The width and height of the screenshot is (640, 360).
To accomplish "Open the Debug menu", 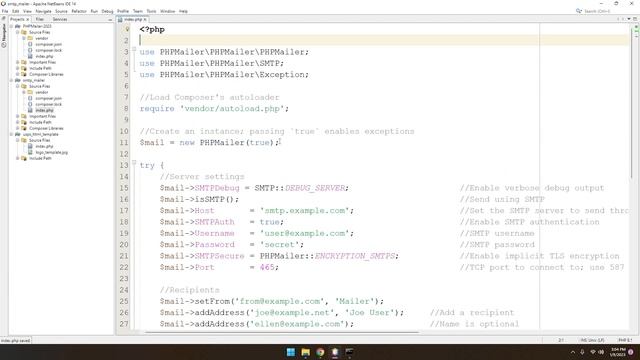I will [x=107, y=11].
